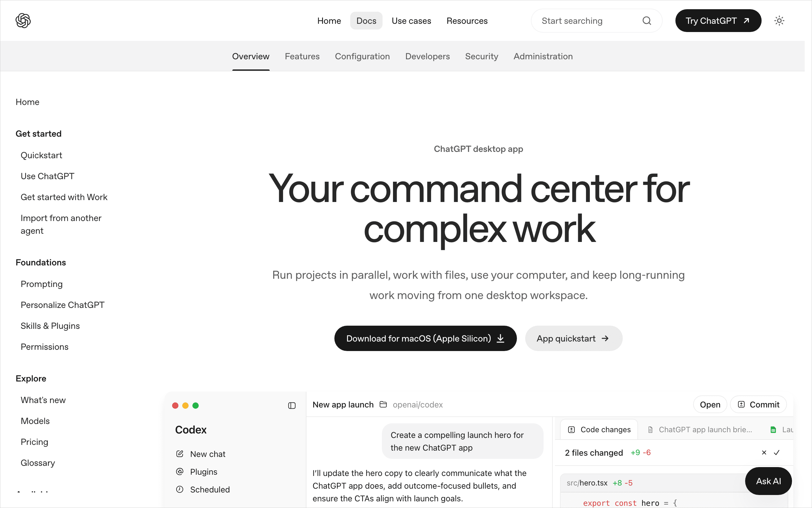The height and width of the screenshot is (508, 812).
Task: Select the ChatGPT app launch brief tab
Action: (x=699, y=430)
